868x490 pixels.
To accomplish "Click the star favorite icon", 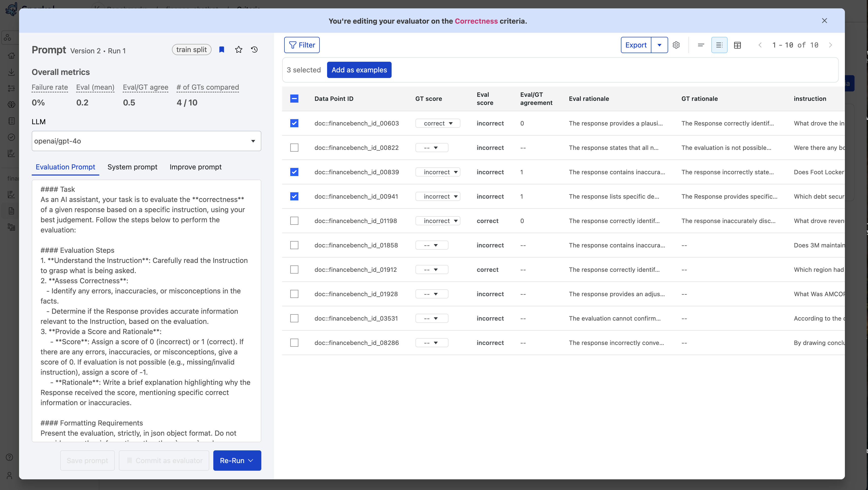I will click(238, 50).
